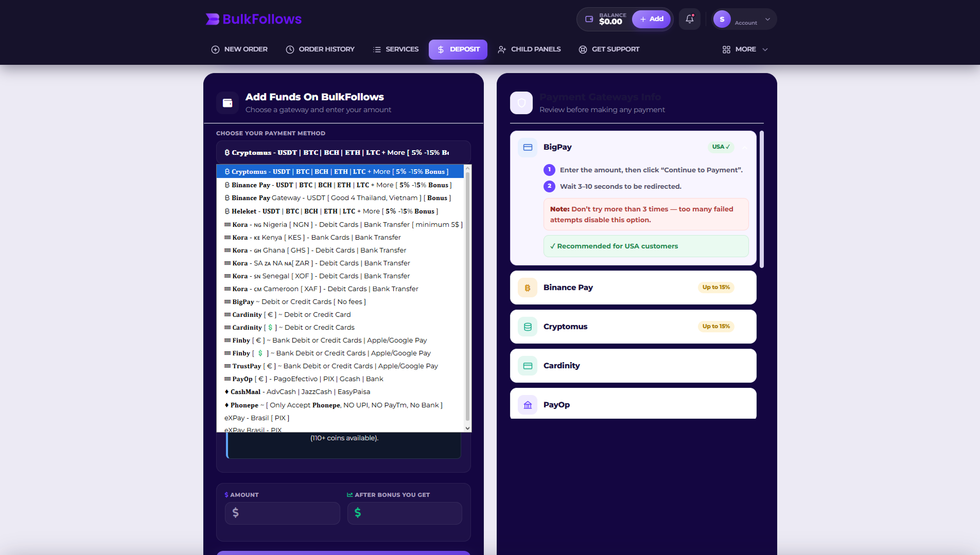
Task: Click the dropdown list scroll-down arrow
Action: [x=467, y=428]
